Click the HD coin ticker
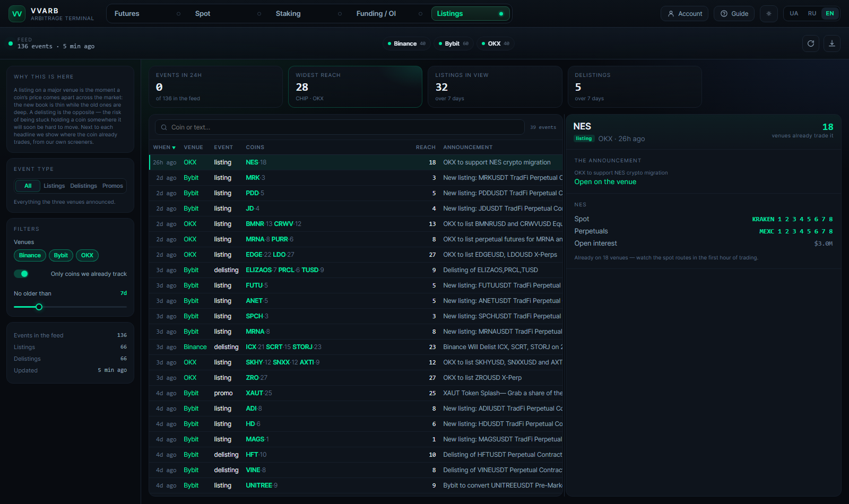 tap(250, 424)
